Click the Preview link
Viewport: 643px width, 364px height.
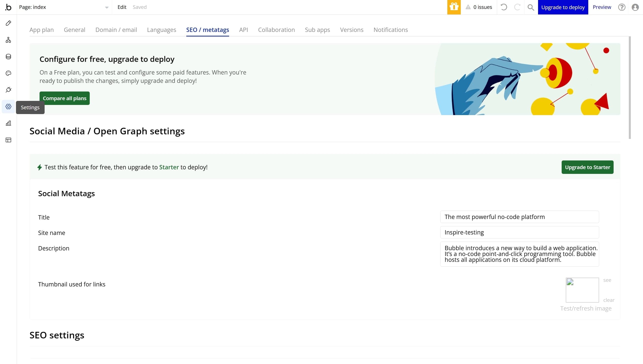coord(602,7)
